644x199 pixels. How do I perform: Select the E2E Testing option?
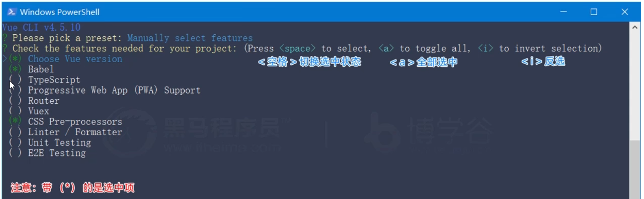click(x=57, y=153)
